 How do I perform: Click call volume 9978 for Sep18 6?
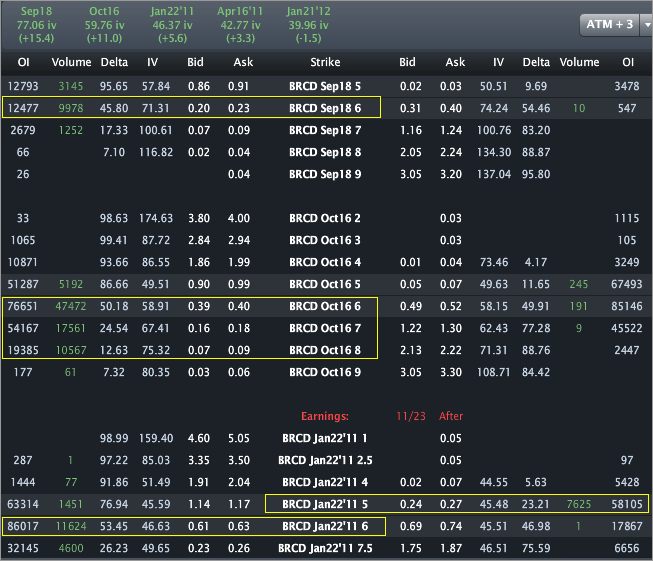(71, 108)
